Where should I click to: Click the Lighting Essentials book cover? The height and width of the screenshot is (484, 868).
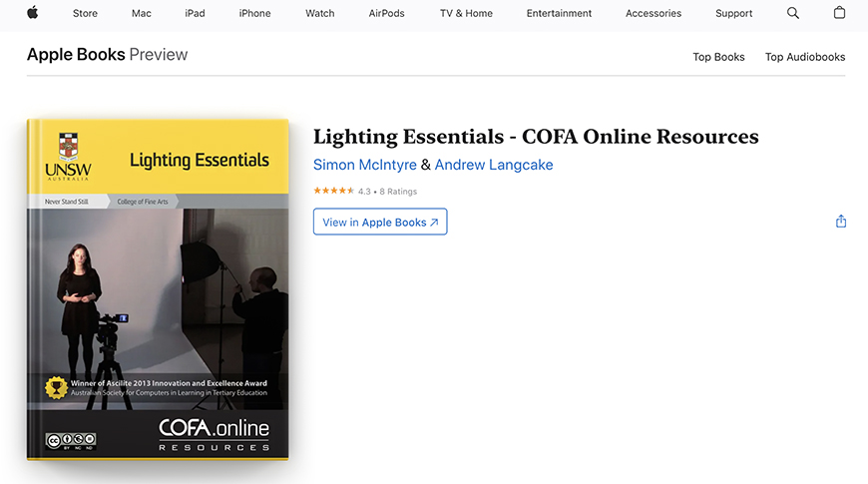[x=158, y=289]
